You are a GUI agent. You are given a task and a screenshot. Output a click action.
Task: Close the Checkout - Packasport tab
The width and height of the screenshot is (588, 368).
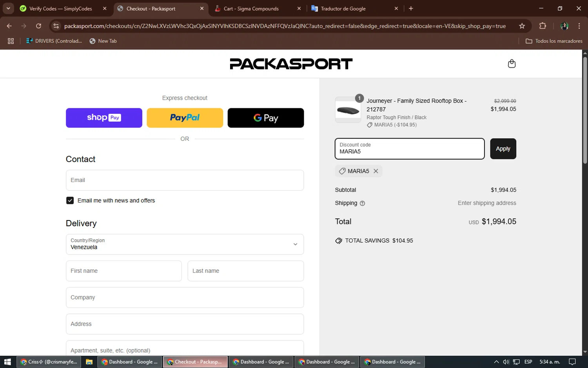pyautogui.click(x=202, y=8)
